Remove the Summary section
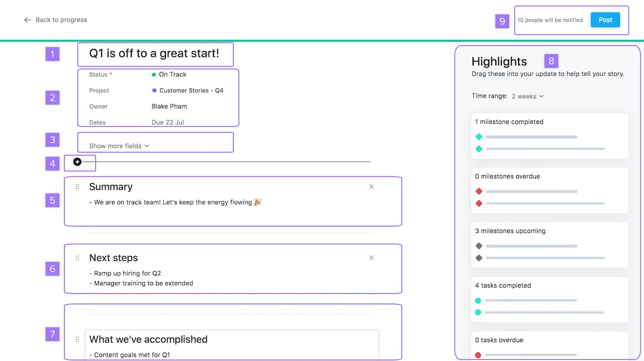The width and height of the screenshot is (644, 361). pos(371,186)
